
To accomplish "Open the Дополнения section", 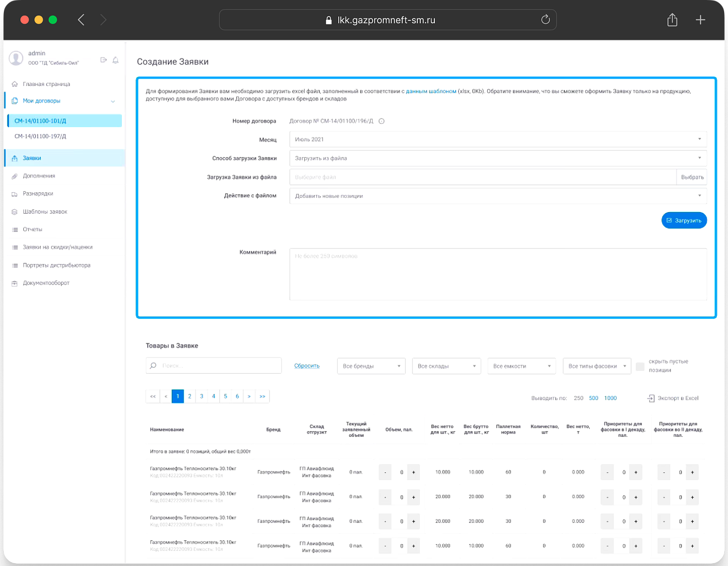I will tap(39, 176).
